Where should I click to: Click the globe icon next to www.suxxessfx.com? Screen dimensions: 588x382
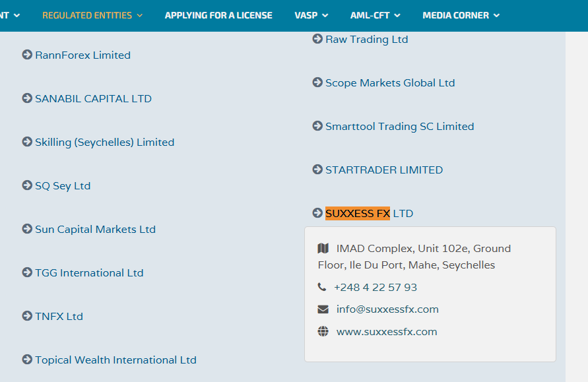click(323, 331)
